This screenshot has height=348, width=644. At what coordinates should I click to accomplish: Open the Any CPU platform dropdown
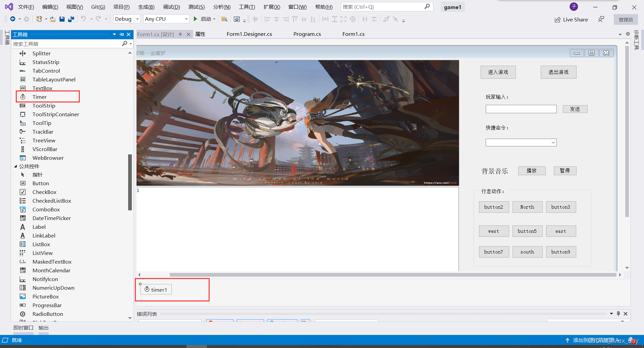pos(186,19)
